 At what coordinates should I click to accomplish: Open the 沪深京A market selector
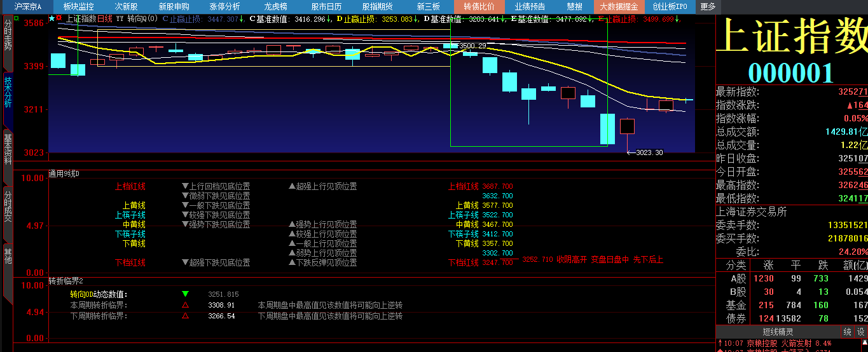tap(28, 6)
